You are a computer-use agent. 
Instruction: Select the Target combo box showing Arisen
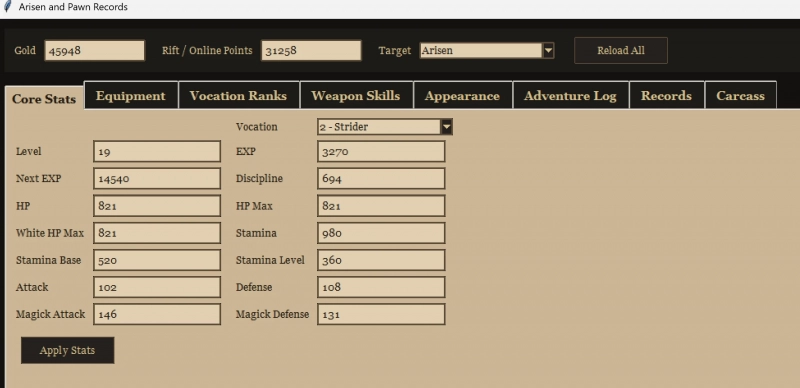(487, 51)
